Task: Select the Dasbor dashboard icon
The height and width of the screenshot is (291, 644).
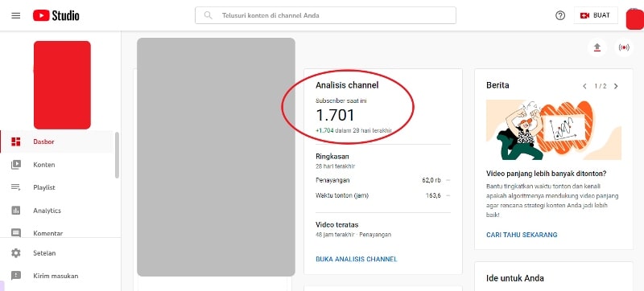Action: pyautogui.click(x=15, y=141)
